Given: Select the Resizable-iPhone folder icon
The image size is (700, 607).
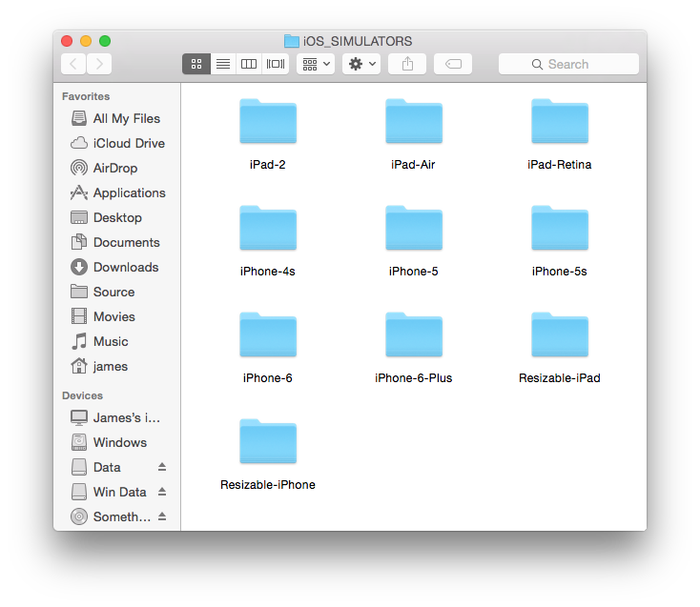Looking at the screenshot, I should (268, 441).
